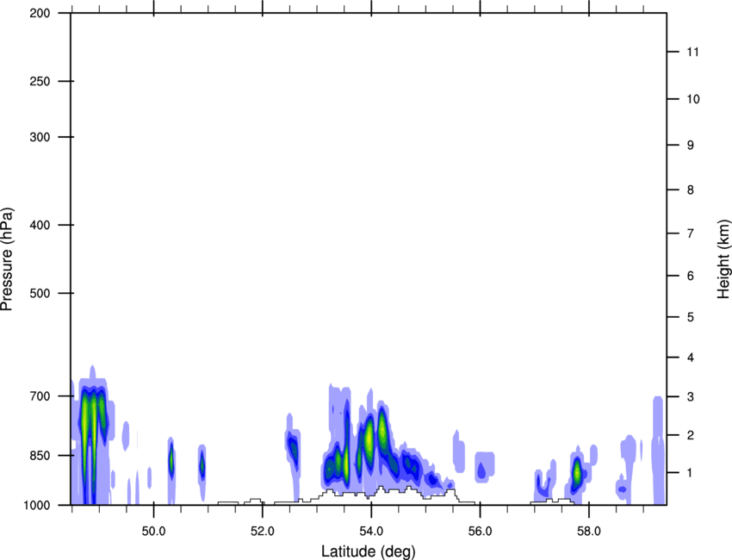Select the 200 pressure tick label

pos(40,13)
